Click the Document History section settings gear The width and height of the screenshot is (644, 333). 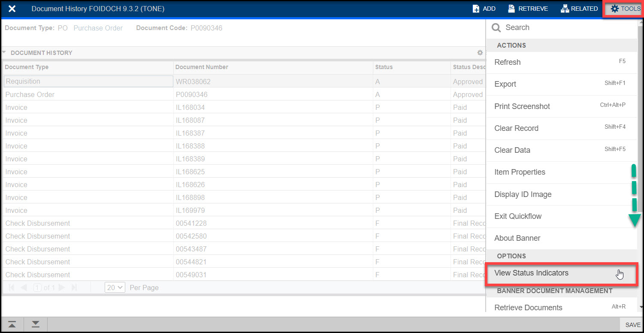480,53
